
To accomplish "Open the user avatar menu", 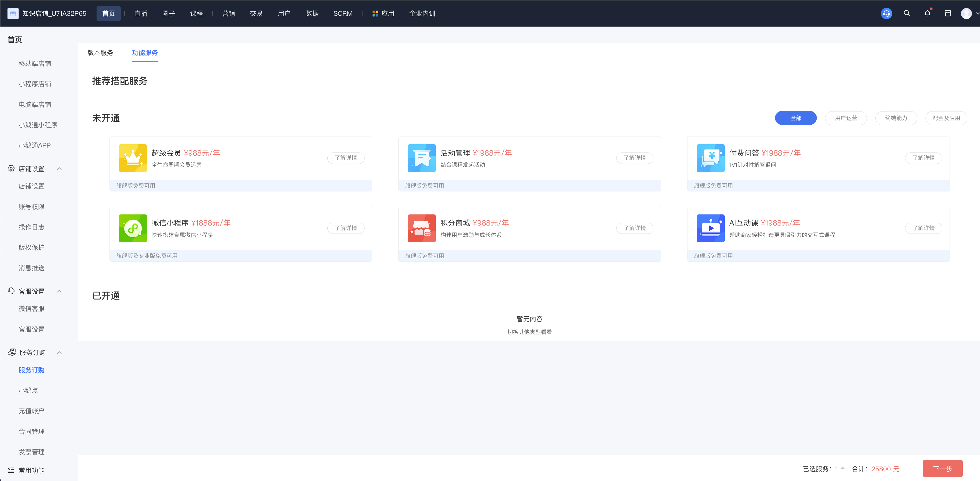I will point(966,13).
